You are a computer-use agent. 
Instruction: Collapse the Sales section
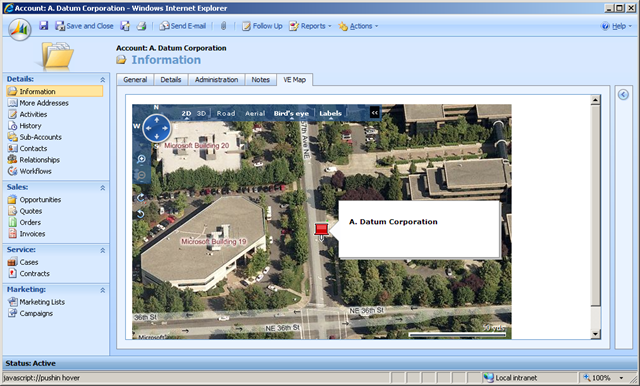click(x=102, y=188)
